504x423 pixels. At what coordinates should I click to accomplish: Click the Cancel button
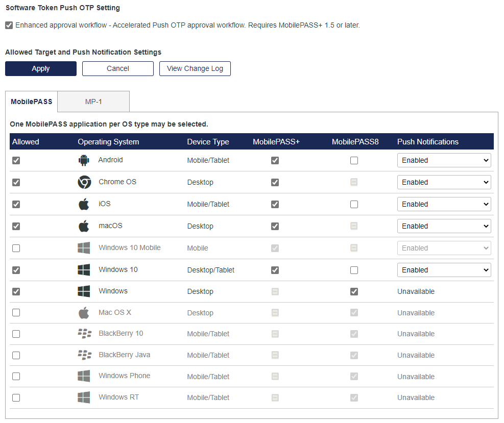click(118, 68)
